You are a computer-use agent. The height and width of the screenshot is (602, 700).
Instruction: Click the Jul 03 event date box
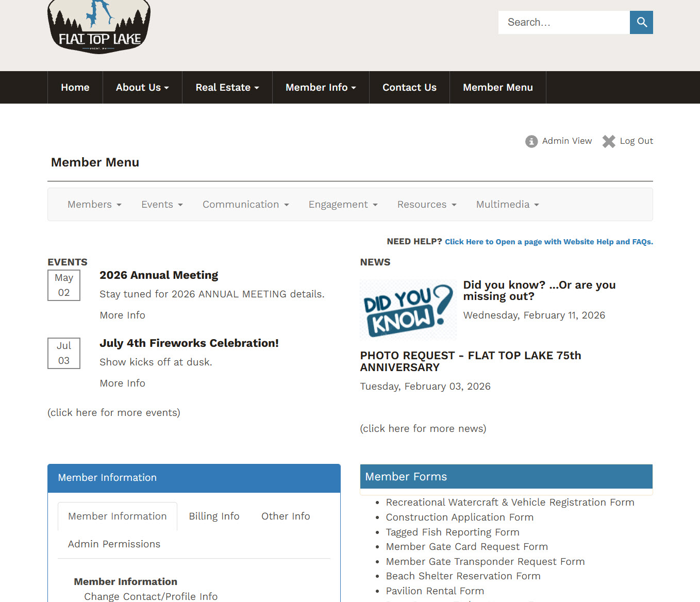64,353
